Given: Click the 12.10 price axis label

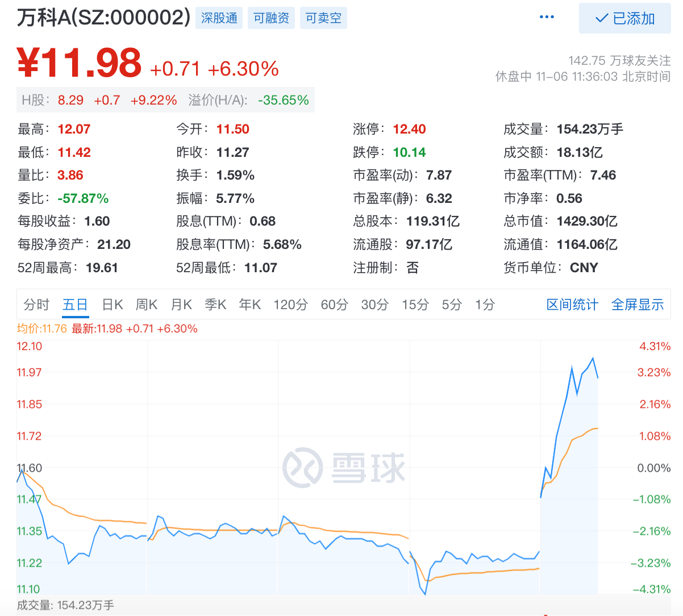Looking at the screenshot, I should 30,346.
